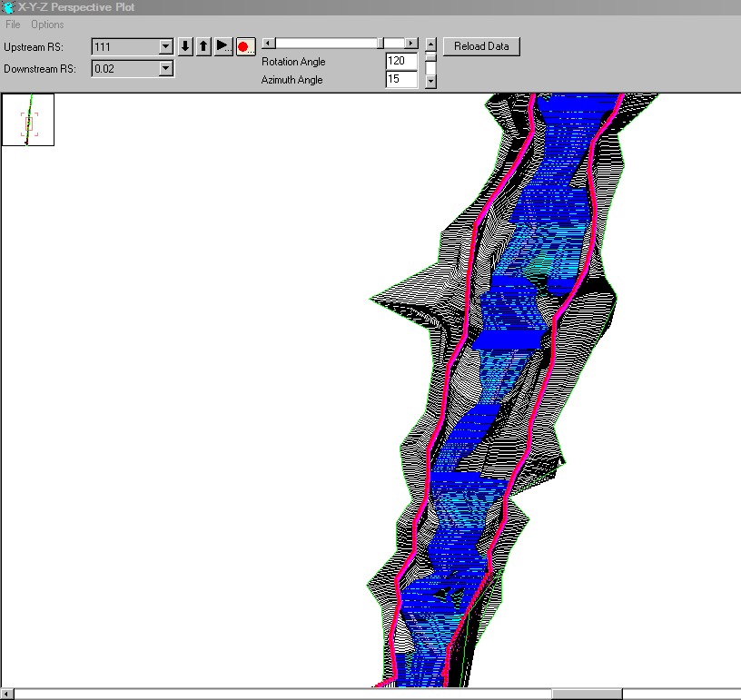The height and width of the screenshot is (700, 741).
Task: Open the File menu
Action: click(x=13, y=25)
